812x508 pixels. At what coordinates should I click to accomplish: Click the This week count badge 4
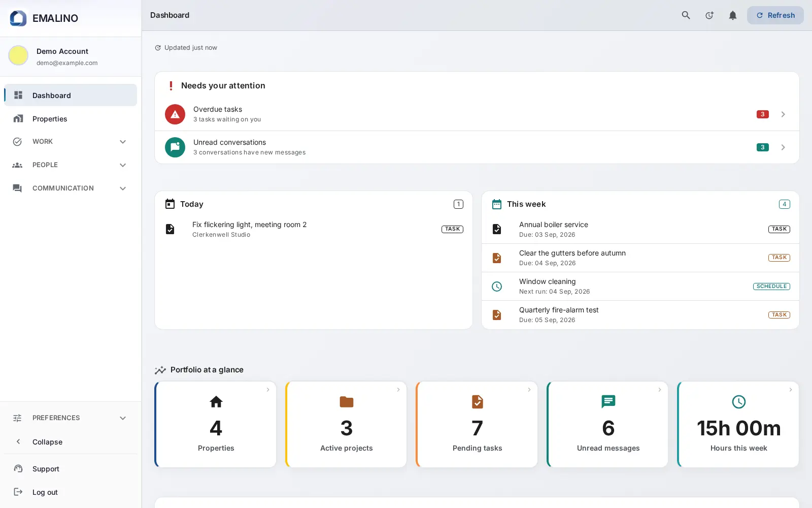[784, 204]
